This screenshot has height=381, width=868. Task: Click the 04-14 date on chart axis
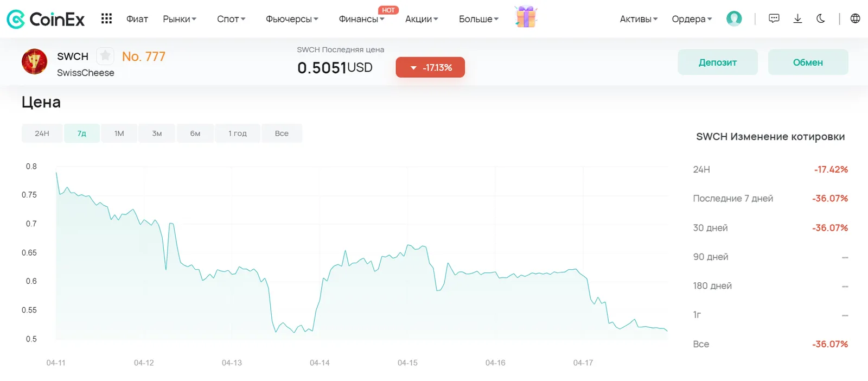[x=320, y=363]
